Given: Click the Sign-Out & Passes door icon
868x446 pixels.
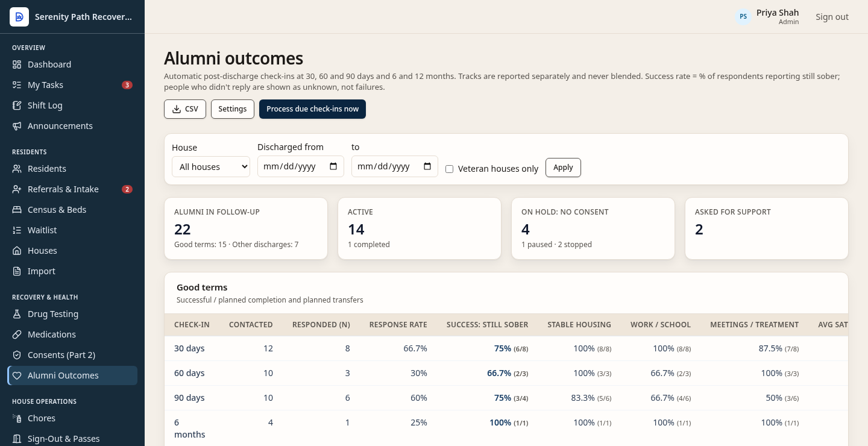Looking at the screenshot, I should pos(17,439).
